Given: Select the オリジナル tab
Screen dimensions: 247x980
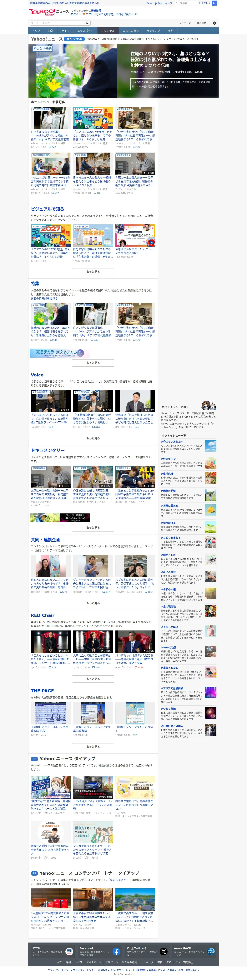Looking at the screenshot, I should pos(108,31).
